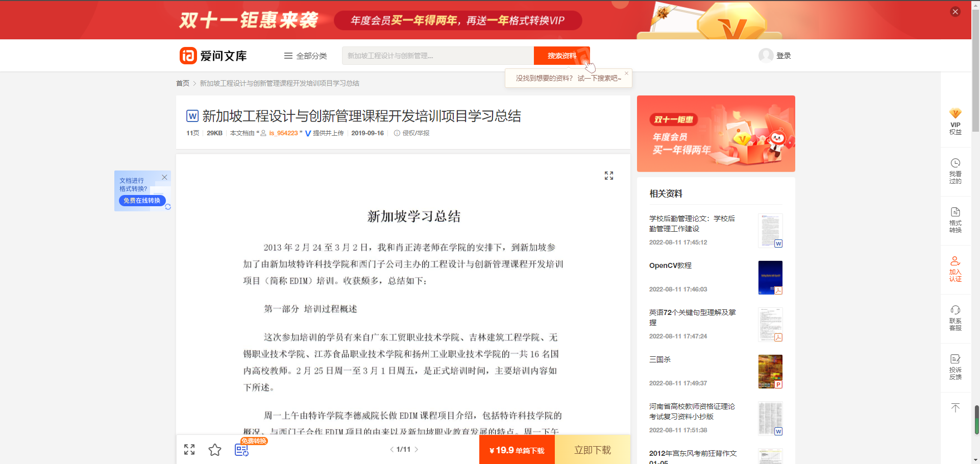The width and height of the screenshot is (980, 464).
Task: Close the search suggestion tooltip
Action: [x=626, y=74]
